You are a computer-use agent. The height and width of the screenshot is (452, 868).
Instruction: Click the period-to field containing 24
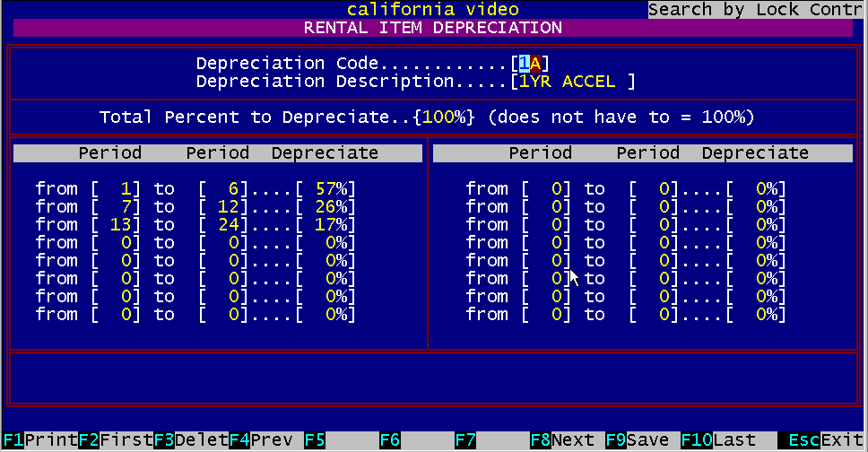point(223,225)
